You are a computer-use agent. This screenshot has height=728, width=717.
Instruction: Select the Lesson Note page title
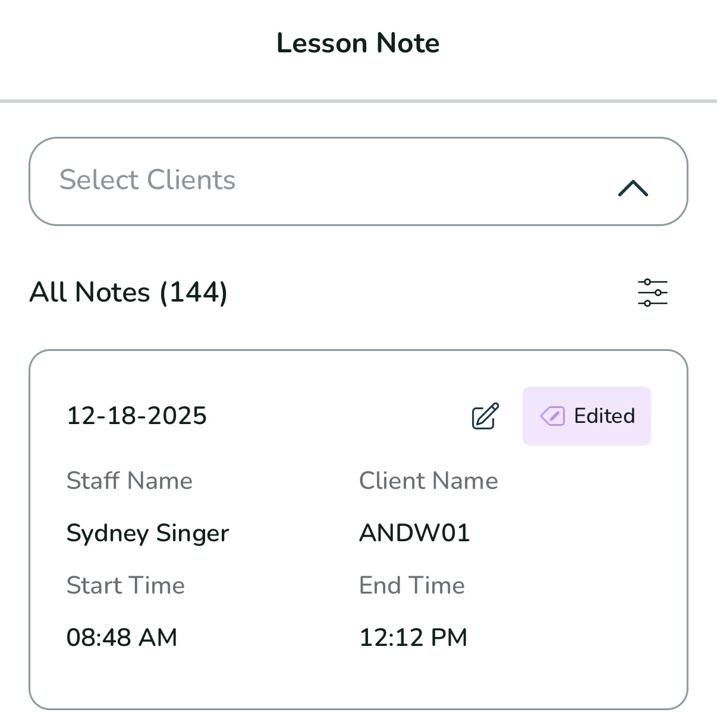pos(358,43)
